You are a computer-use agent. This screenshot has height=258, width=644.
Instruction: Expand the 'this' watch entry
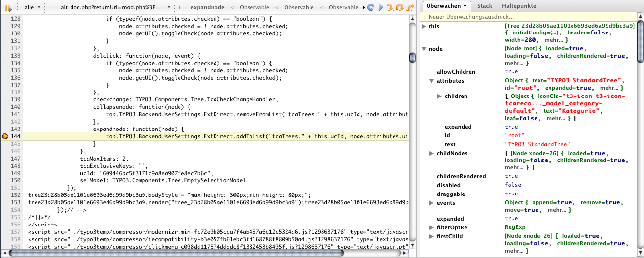[424, 26]
